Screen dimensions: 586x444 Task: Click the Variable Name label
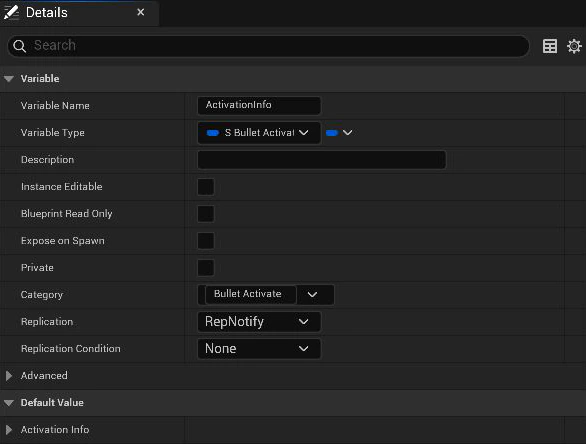55,106
